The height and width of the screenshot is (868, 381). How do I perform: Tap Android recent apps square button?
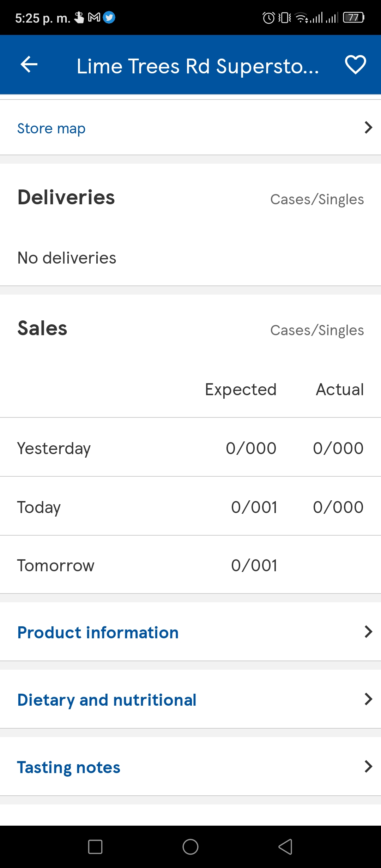tap(95, 847)
